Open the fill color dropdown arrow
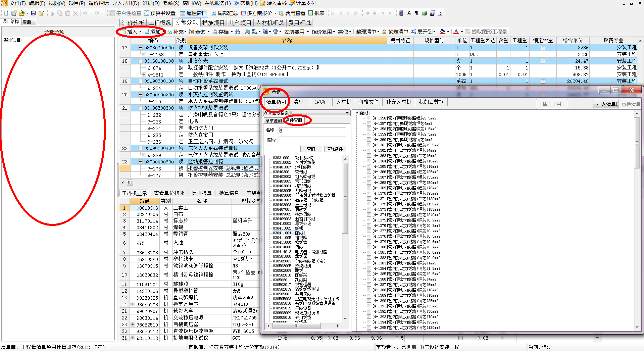 coord(448,32)
